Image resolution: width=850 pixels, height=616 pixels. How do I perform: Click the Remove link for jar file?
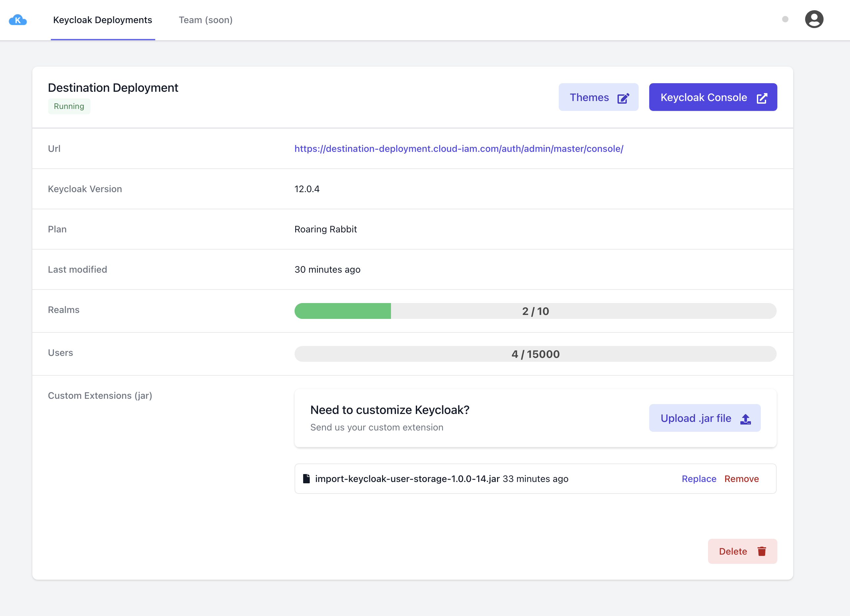coord(741,479)
